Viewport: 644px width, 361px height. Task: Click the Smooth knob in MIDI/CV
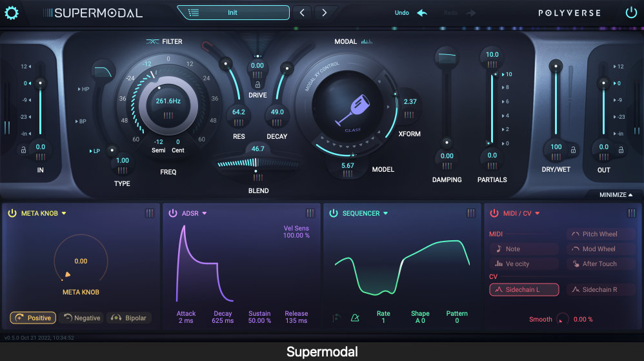click(x=562, y=319)
